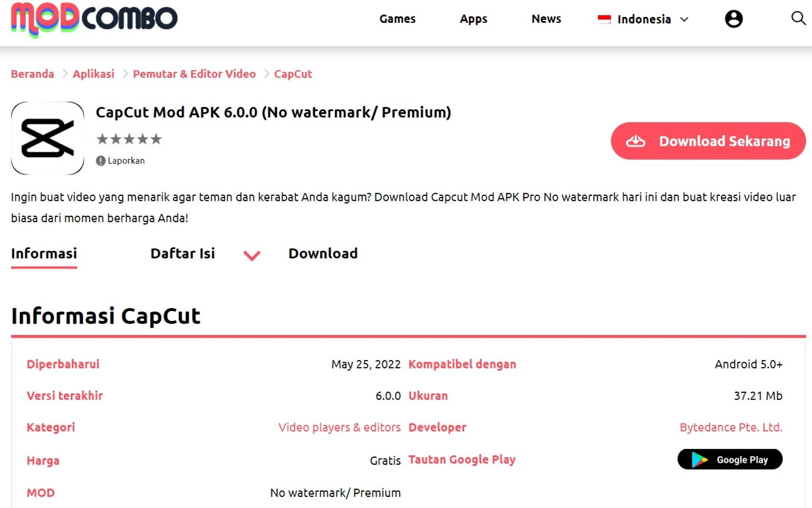Rate the app five stars
Viewport: 812px width, 508px height.
[156, 139]
